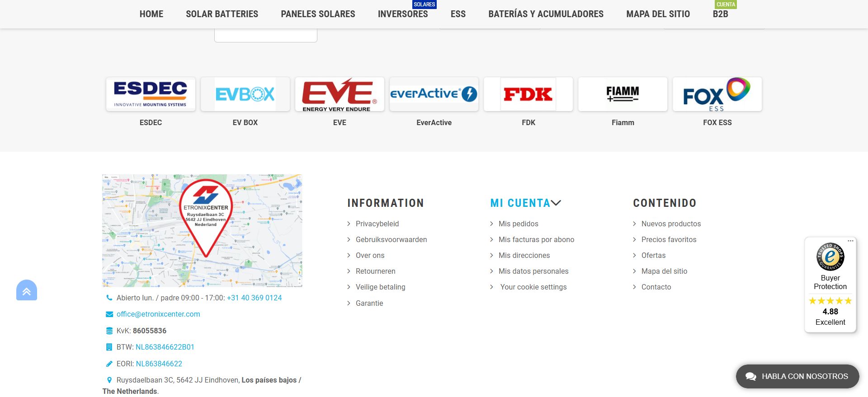The width and height of the screenshot is (868, 397).
Task: Click the office@etronixcenter.com email link
Action: (x=158, y=314)
